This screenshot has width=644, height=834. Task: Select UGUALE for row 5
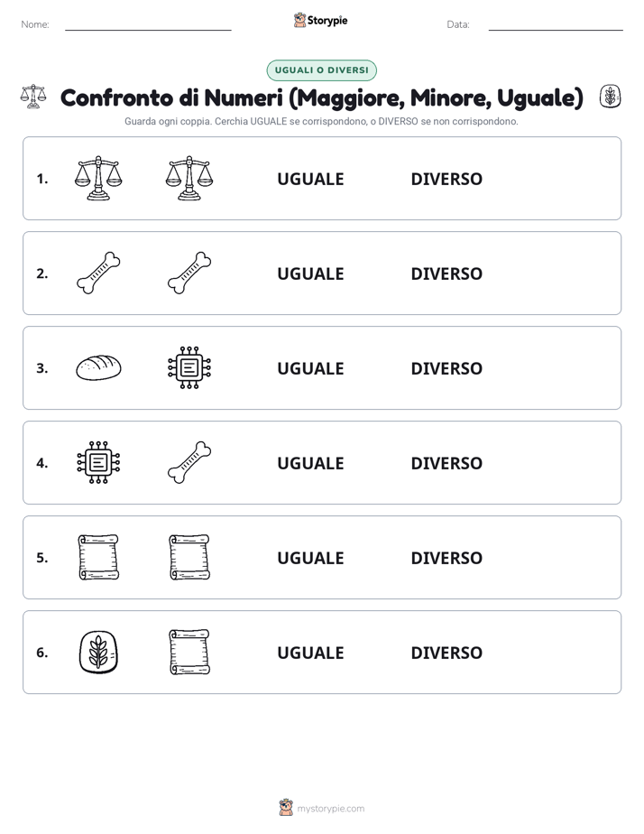(x=310, y=558)
